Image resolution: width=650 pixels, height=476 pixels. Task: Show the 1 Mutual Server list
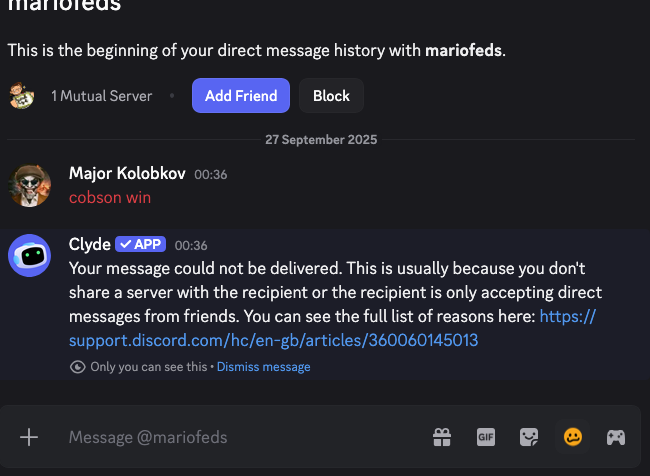101,96
